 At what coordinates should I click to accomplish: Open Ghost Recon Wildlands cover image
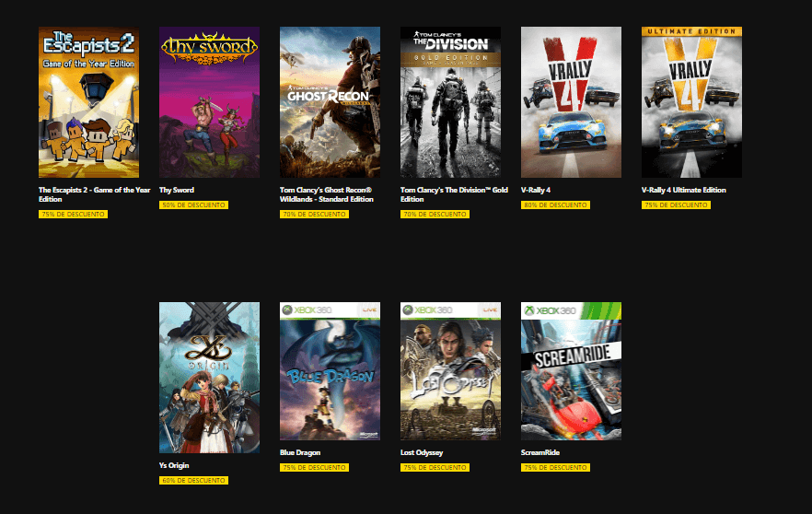(330, 102)
